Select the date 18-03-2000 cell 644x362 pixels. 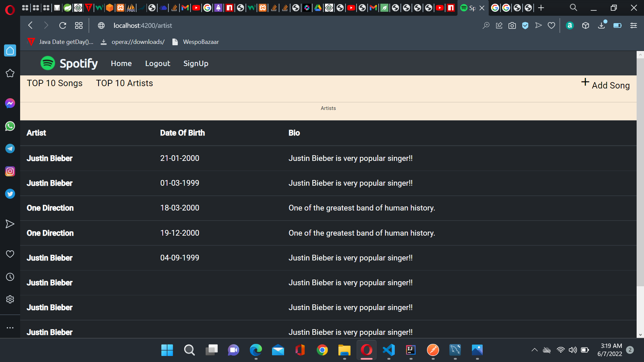[180, 208]
